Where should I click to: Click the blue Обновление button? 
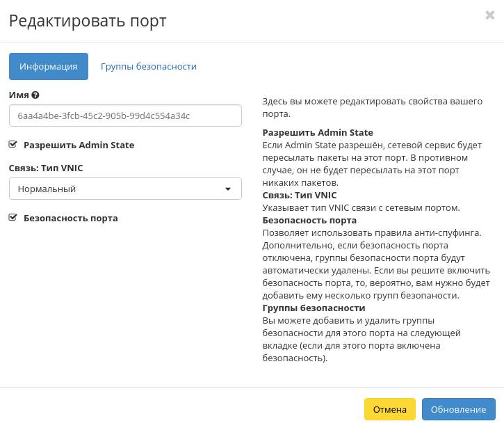(458, 409)
